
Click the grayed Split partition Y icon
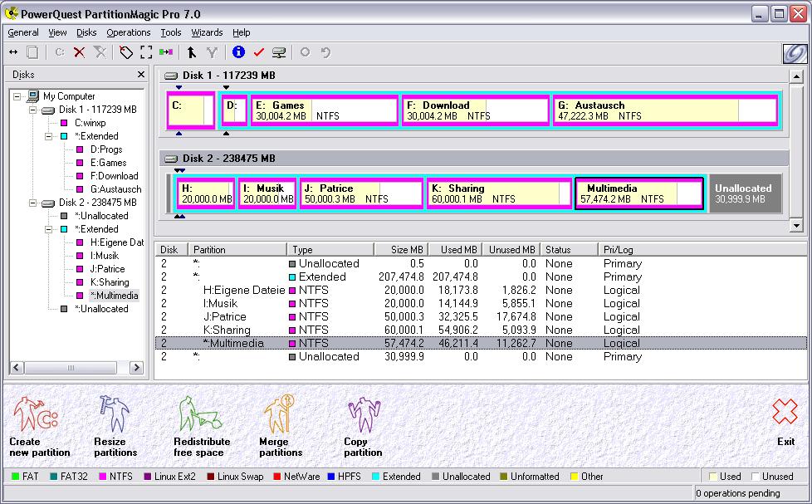pos(211,52)
